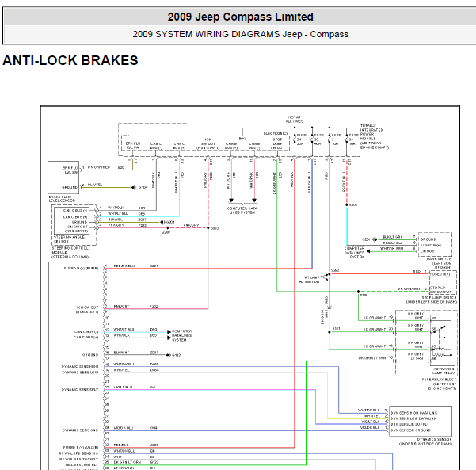This screenshot has width=476, height=470.
Task: Select the 'HILL DESCENT RLY' pin label
Action: (82, 464)
